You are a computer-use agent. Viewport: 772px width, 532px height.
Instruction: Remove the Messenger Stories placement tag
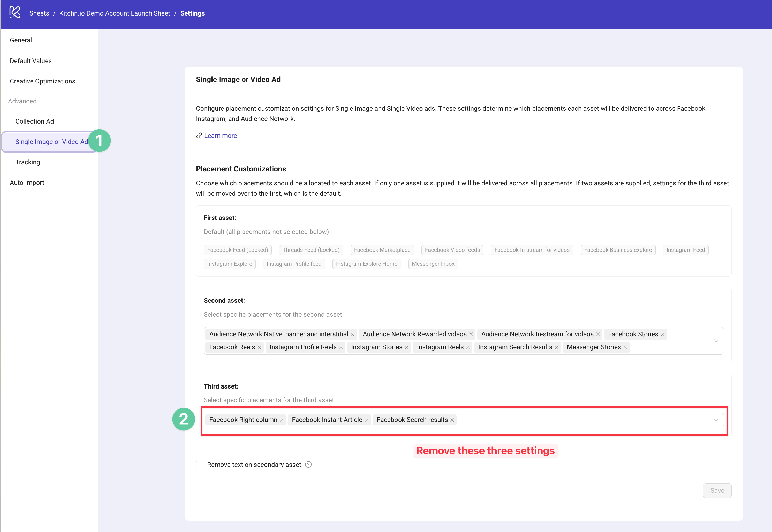point(625,347)
